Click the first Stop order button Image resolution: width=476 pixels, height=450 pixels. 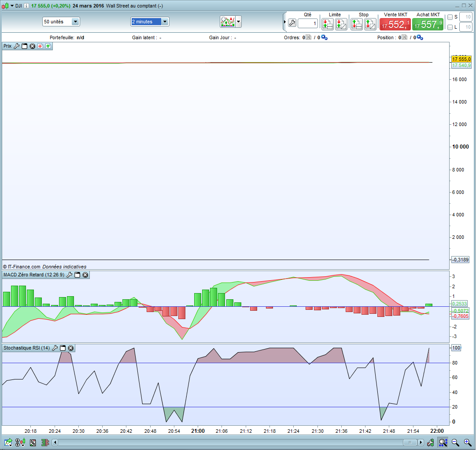point(356,24)
